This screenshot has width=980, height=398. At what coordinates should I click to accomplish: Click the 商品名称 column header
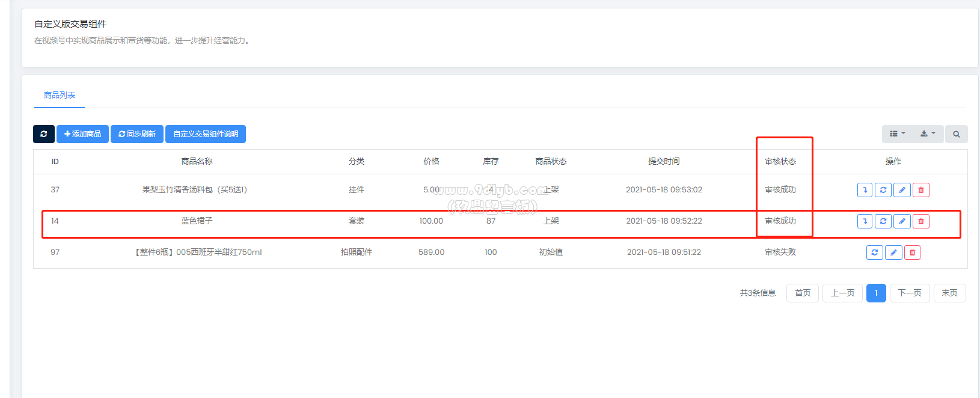pyautogui.click(x=197, y=161)
